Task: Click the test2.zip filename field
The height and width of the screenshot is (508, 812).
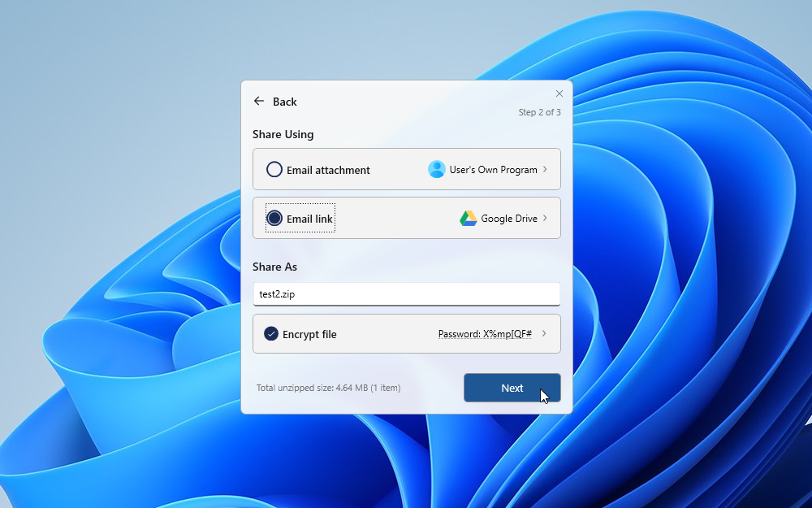Action: point(406,294)
